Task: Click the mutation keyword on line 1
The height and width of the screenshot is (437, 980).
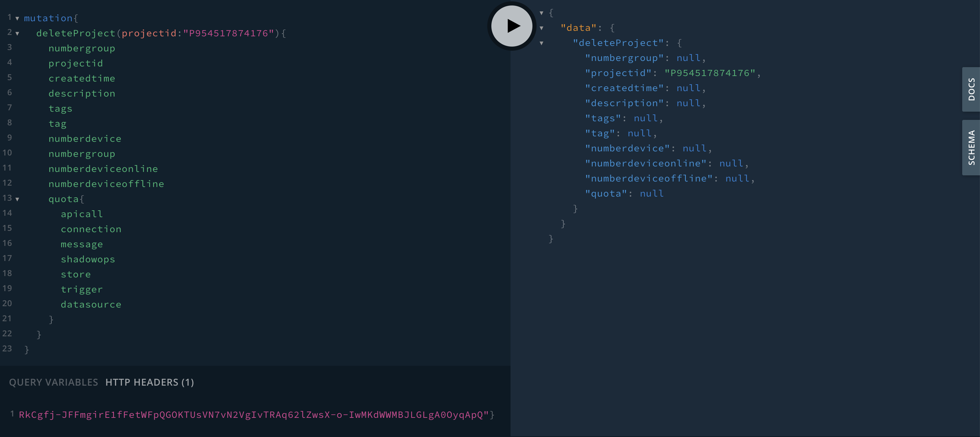Action: pyautogui.click(x=48, y=18)
